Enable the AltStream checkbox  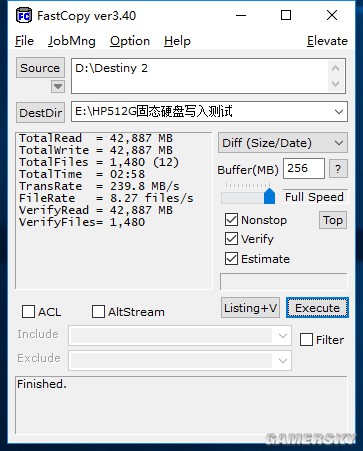click(x=98, y=312)
